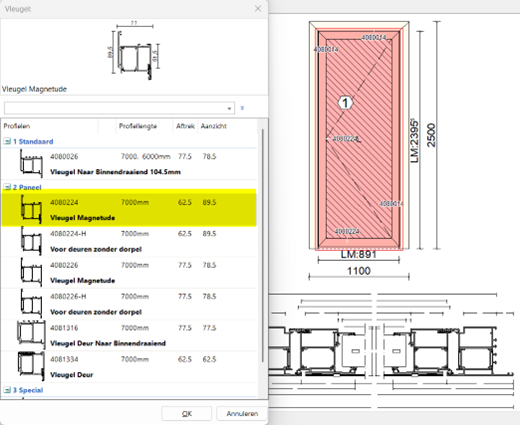Click the 4080026 profile thumbnail icon

31,164
